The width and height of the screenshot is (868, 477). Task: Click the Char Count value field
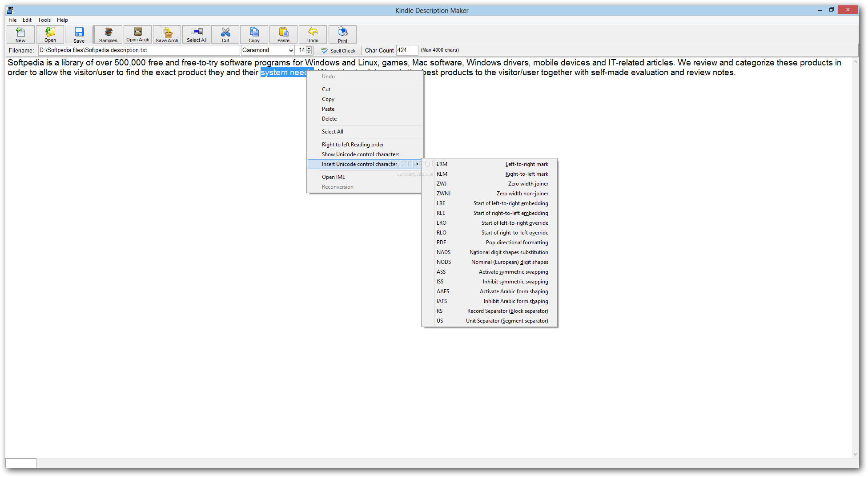click(x=407, y=50)
